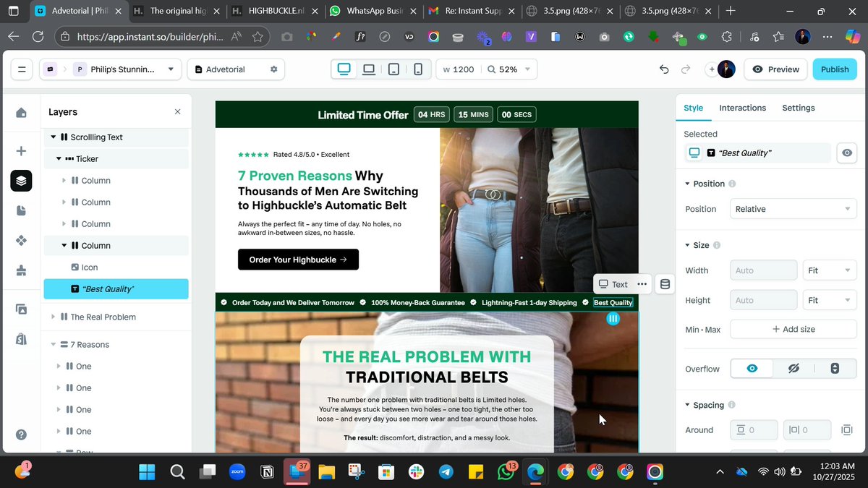
Task: Set Overflow to scroll
Action: click(x=834, y=369)
